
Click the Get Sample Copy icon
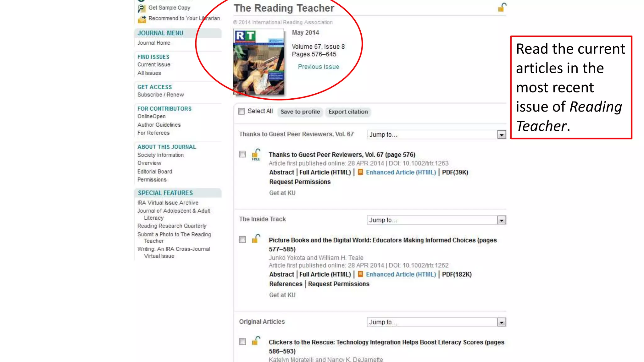click(142, 8)
